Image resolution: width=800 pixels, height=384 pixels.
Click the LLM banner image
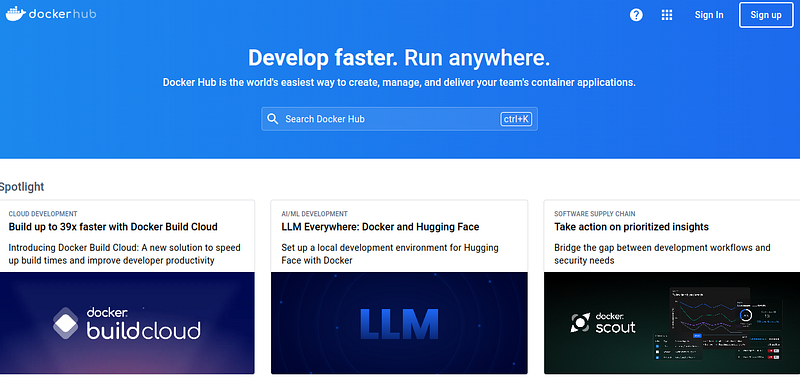tap(399, 323)
